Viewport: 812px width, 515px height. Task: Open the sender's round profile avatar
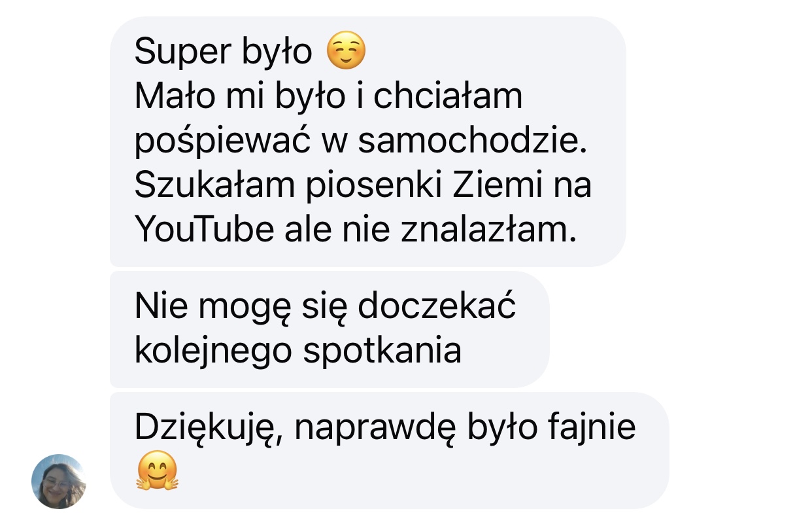(x=59, y=481)
